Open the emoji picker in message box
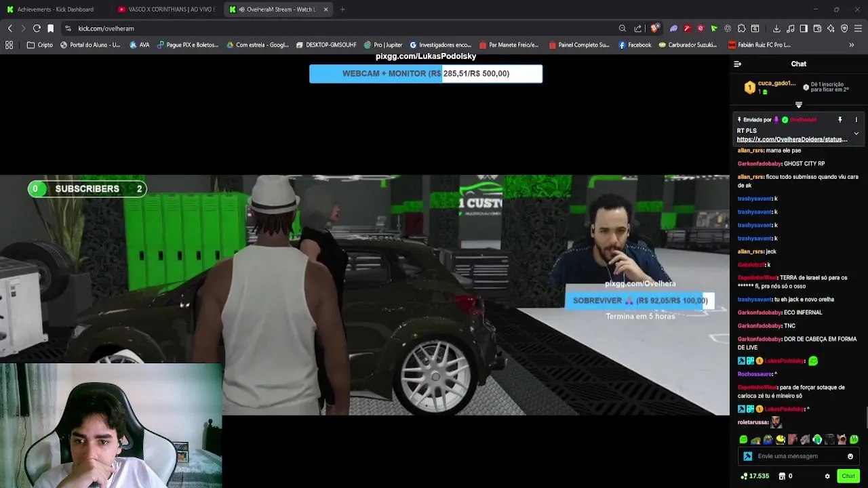Viewport: 868px width, 488px height. pyautogui.click(x=850, y=456)
